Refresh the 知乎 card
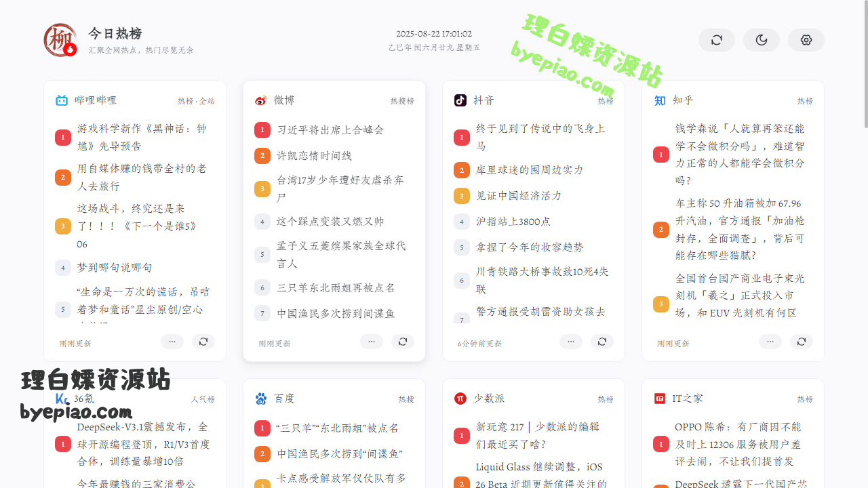The image size is (868, 488). point(801,342)
